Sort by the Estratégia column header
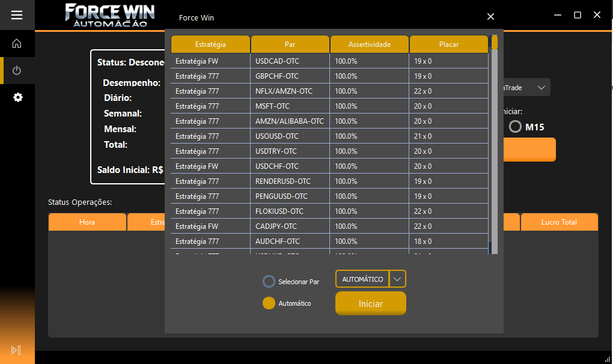The width and height of the screenshot is (613, 364). pyautogui.click(x=210, y=44)
